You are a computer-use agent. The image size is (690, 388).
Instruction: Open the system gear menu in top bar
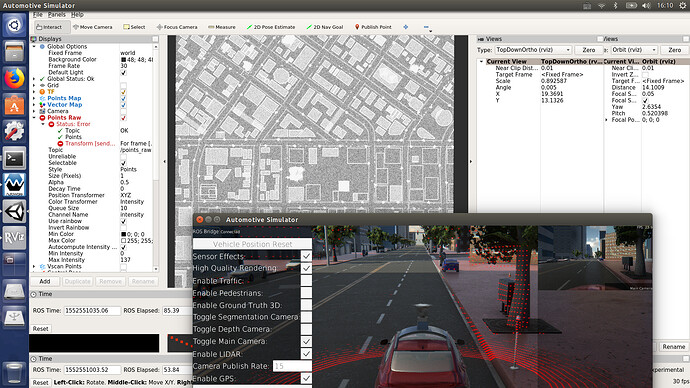[x=682, y=6]
